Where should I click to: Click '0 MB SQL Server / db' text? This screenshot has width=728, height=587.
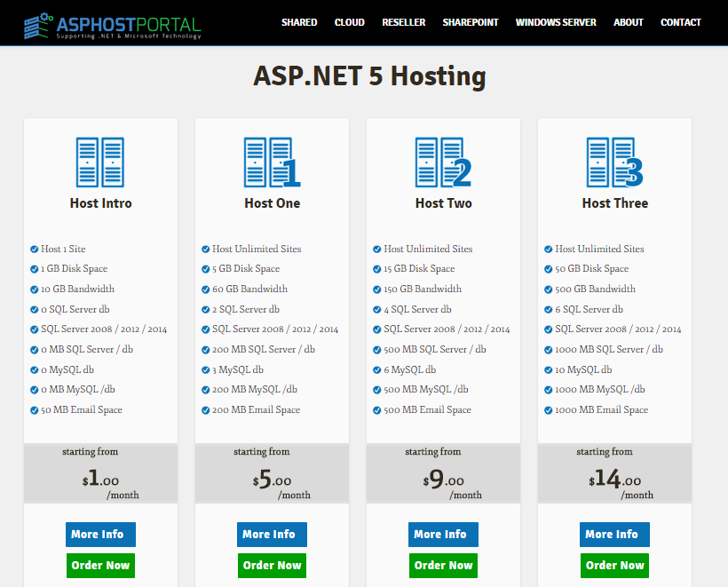87,349
